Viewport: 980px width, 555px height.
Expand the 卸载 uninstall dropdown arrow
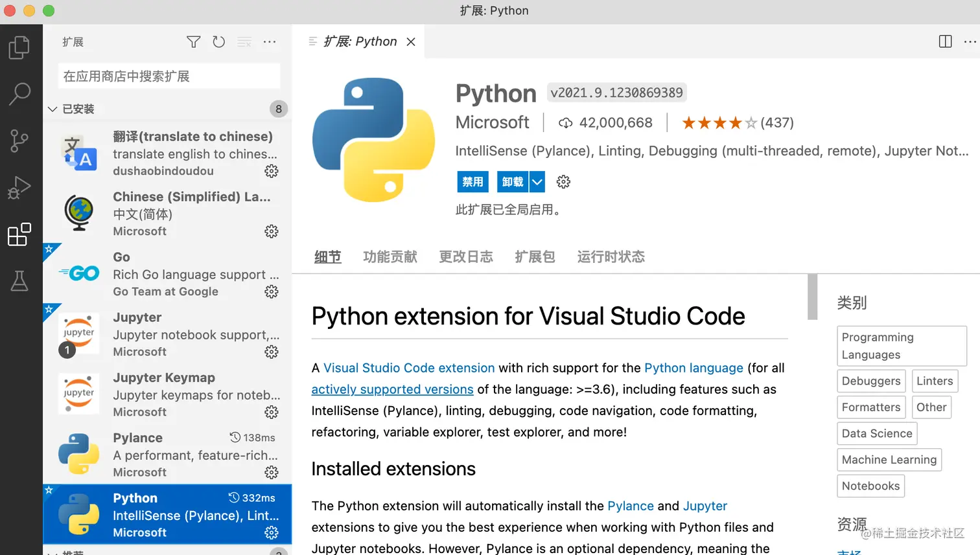(x=537, y=182)
